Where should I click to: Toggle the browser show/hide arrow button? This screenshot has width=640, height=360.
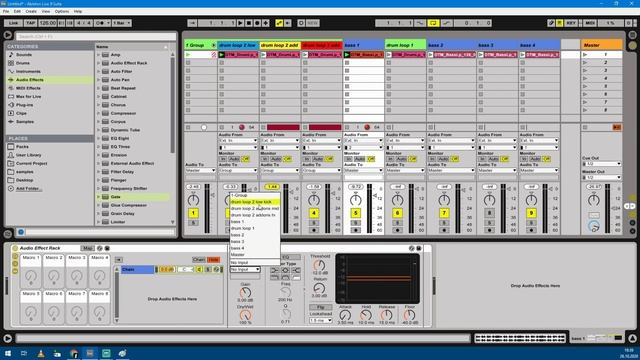[7, 36]
